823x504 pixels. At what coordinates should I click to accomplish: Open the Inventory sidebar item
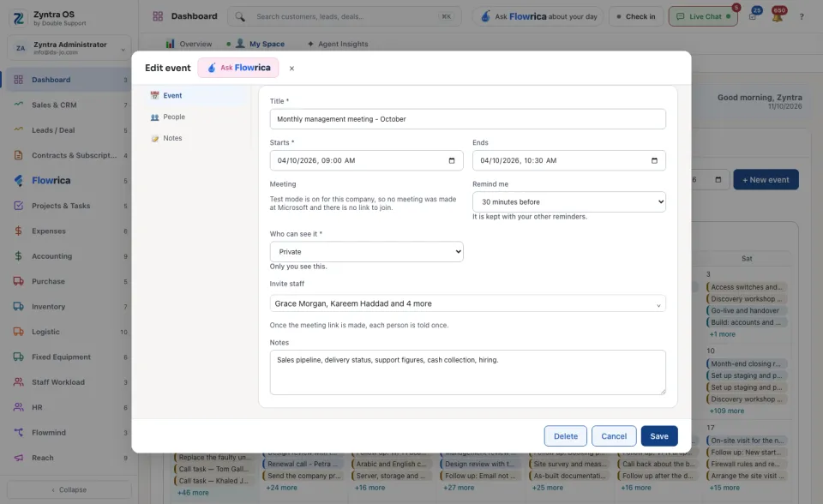(x=69, y=307)
